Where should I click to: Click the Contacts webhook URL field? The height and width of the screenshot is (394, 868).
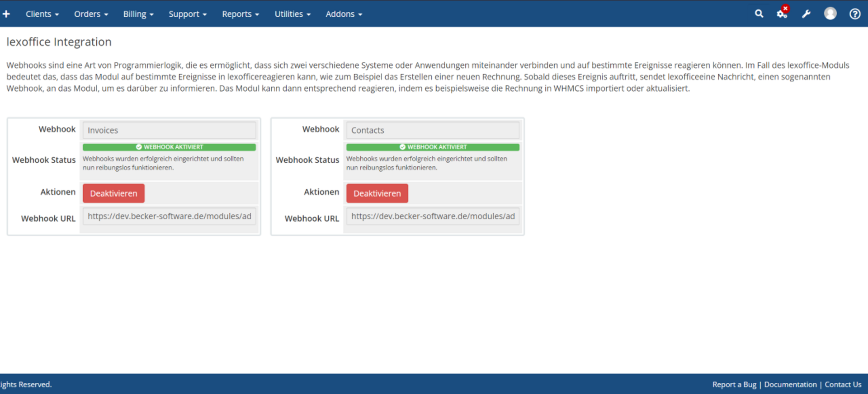(433, 216)
